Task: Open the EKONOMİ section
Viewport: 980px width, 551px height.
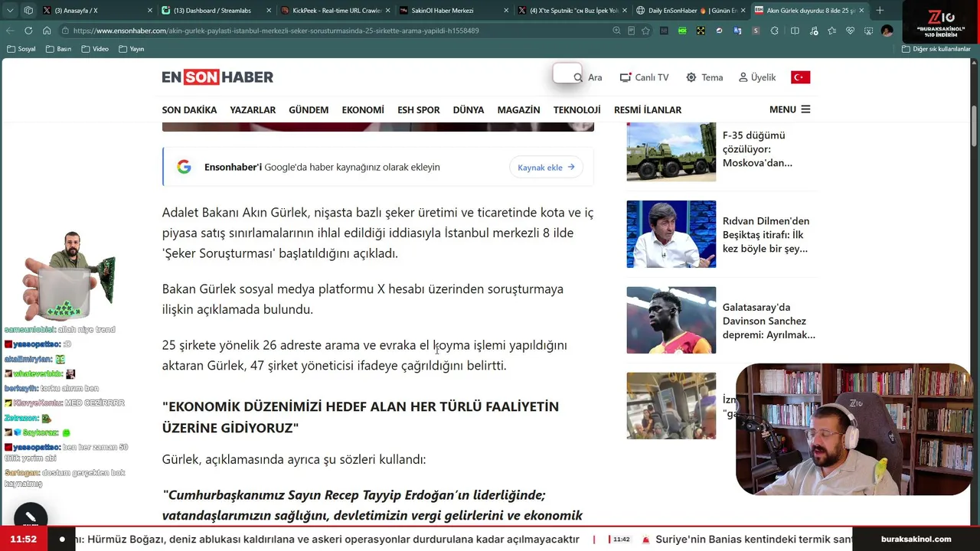Action: coord(363,110)
